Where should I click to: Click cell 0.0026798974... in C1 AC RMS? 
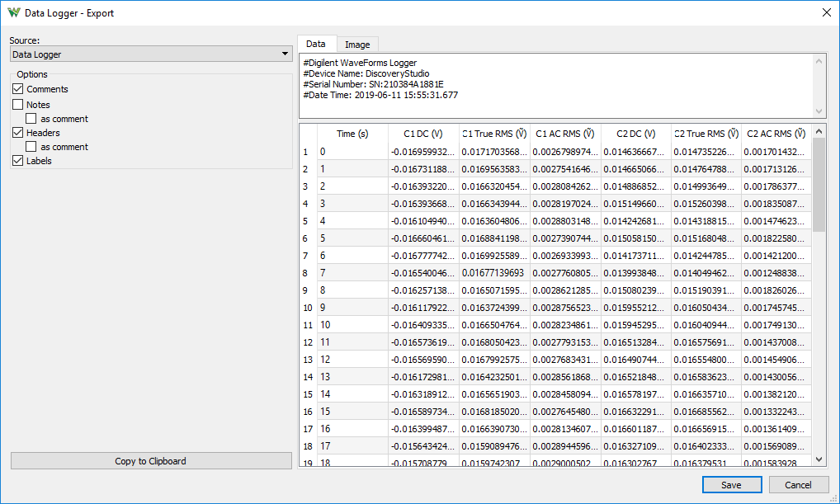(565, 152)
